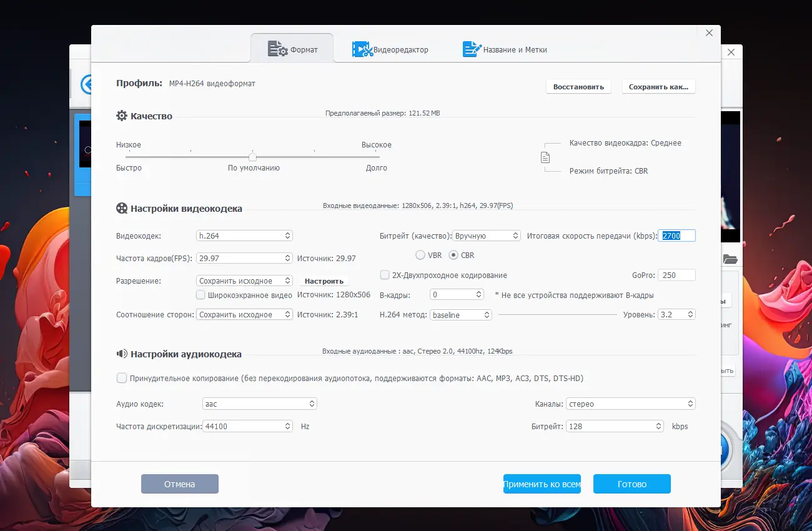
Task: Click the По умолчанию slider label
Action: click(x=254, y=168)
